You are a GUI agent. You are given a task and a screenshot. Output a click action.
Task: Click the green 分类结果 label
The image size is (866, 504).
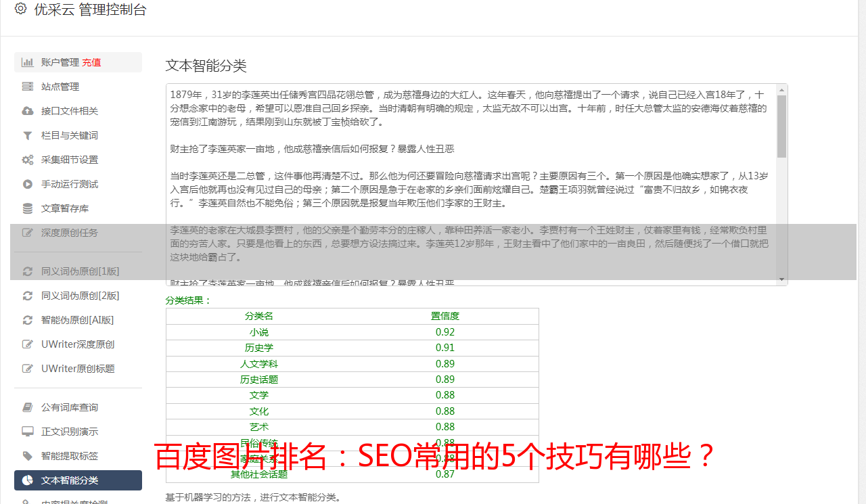pos(189,300)
